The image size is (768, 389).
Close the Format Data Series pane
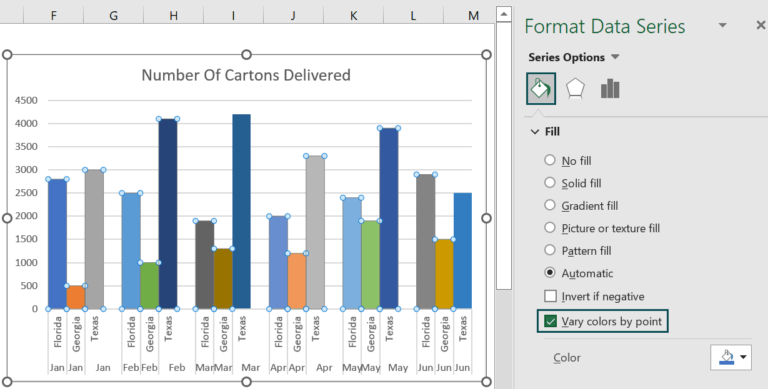(x=761, y=25)
